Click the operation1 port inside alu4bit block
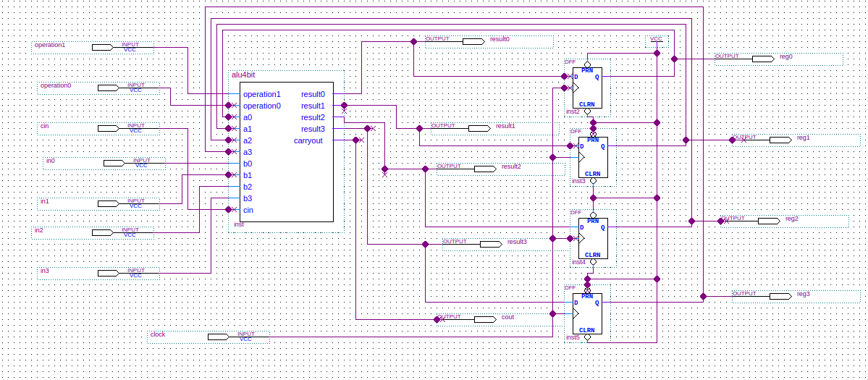 tap(262, 94)
